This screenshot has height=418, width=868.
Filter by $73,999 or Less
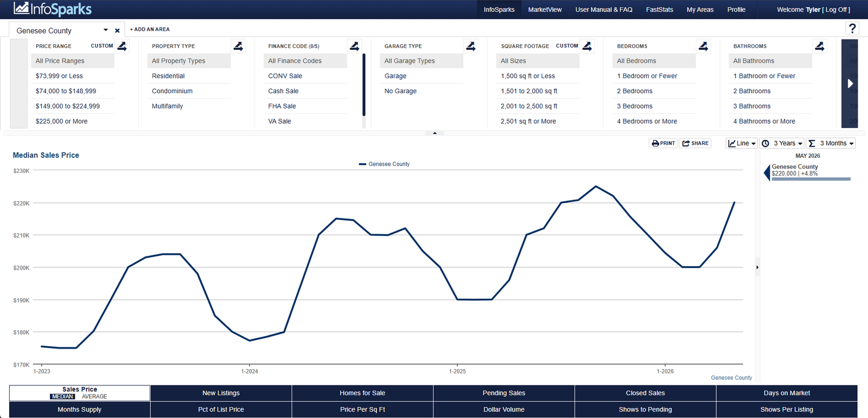click(x=73, y=76)
